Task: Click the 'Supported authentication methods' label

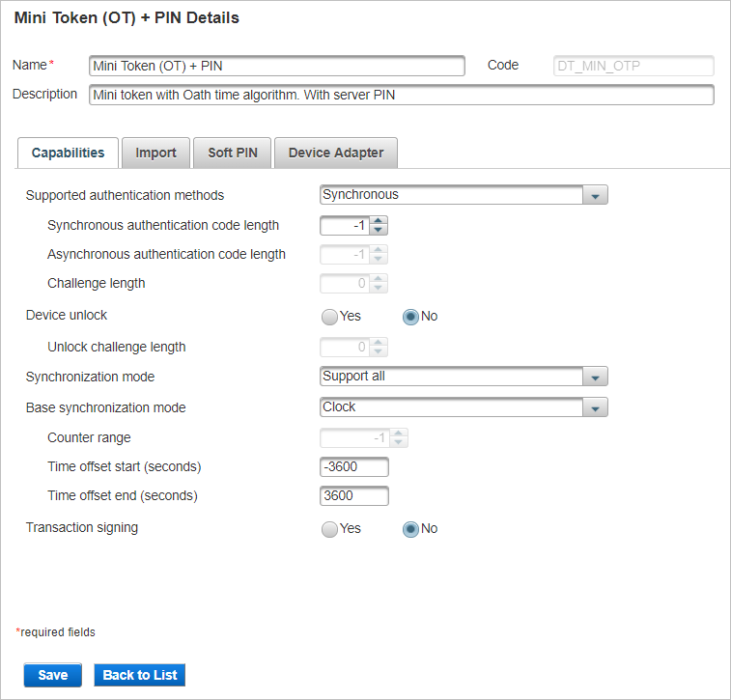Action: (125, 195)
